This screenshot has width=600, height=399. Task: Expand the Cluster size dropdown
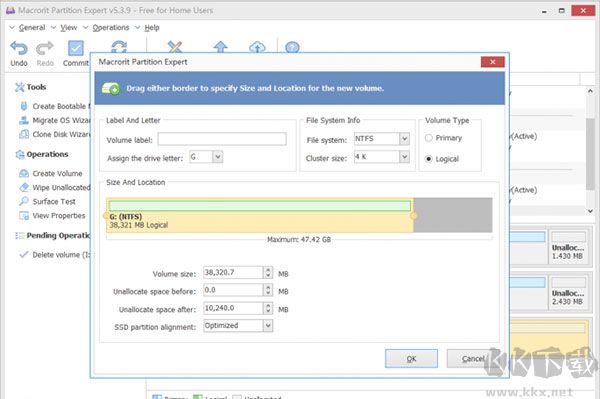[404, 157]
